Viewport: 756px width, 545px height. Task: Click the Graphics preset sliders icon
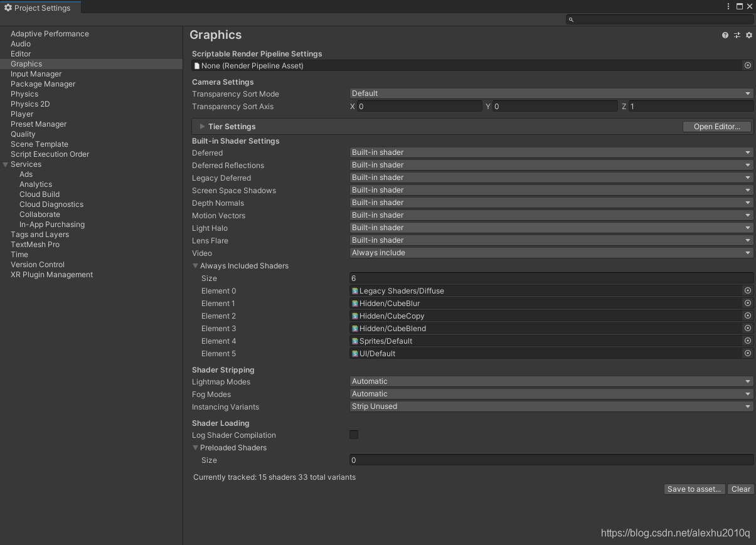coord(737,35)
